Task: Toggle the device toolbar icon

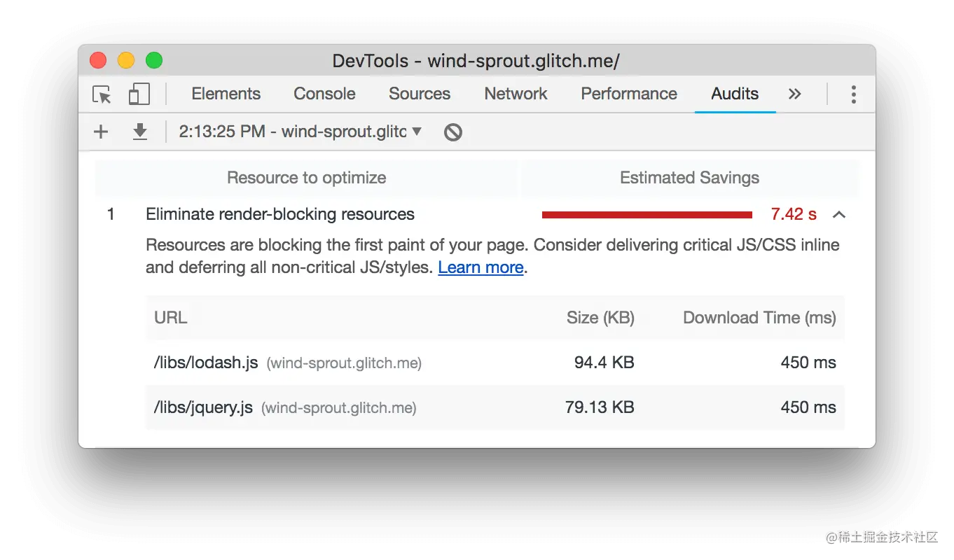Action: tap(139, 94)
